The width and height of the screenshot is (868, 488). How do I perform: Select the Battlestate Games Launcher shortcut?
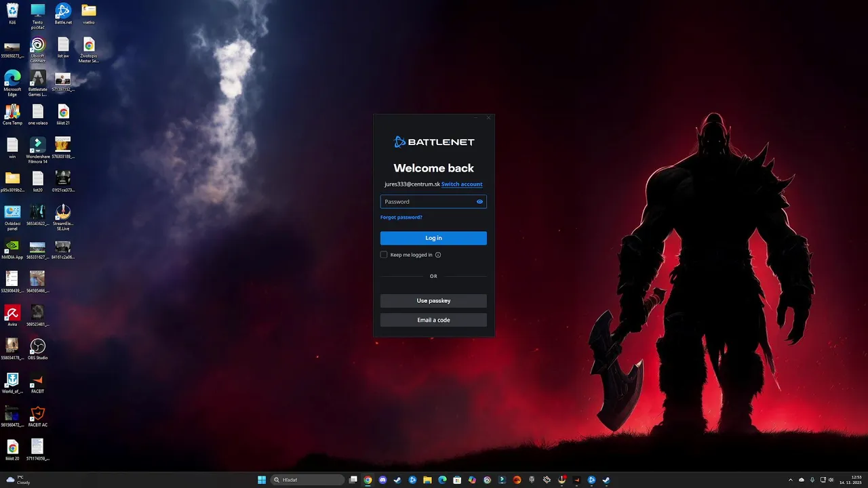[x=37, y=83]
